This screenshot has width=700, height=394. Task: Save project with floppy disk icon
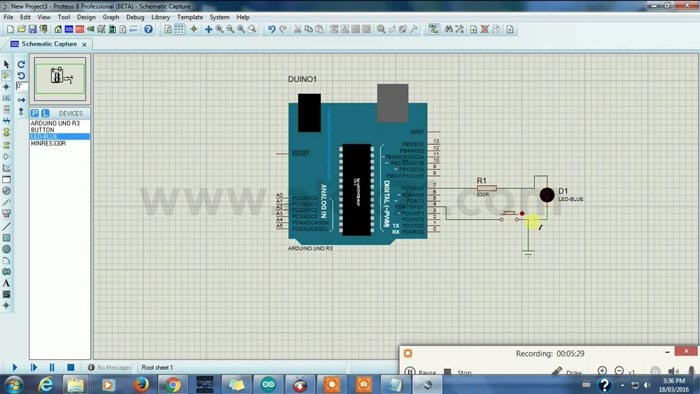coord(33,29)
